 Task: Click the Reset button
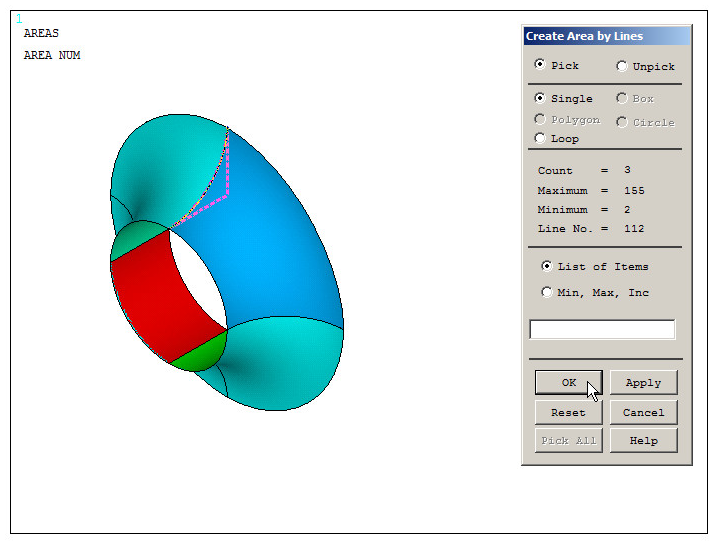[x=568, y=412]
